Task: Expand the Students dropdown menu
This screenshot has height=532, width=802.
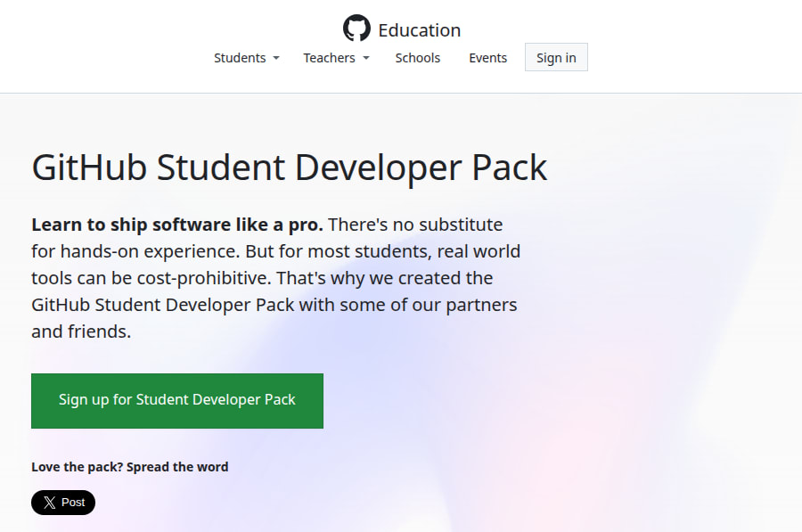Action: click(247, 58)
